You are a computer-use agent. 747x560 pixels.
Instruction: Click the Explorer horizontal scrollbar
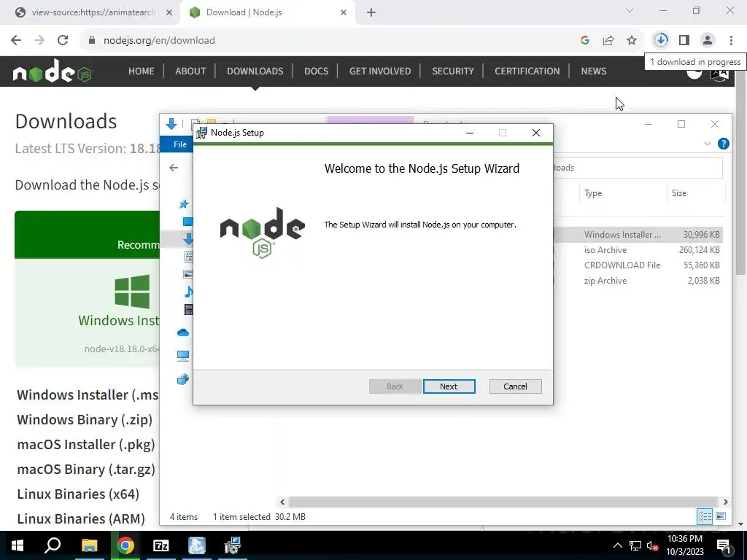click(x=503, y=502)
